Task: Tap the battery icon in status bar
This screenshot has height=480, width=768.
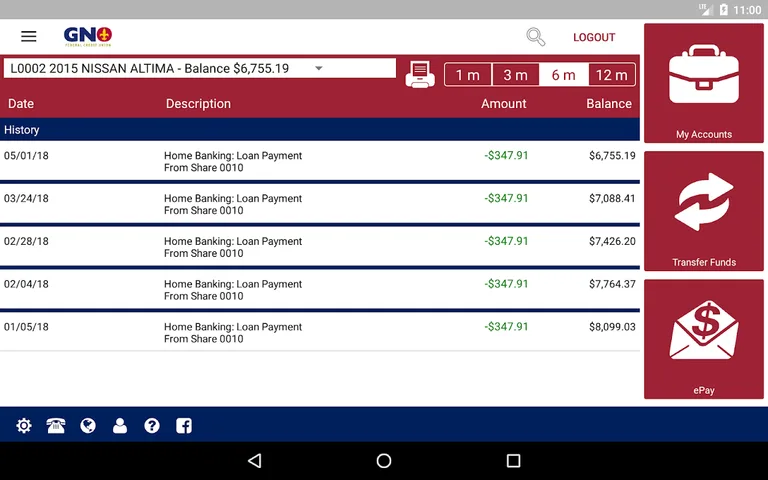Action: pyautogui.click(x=723, y=10)
